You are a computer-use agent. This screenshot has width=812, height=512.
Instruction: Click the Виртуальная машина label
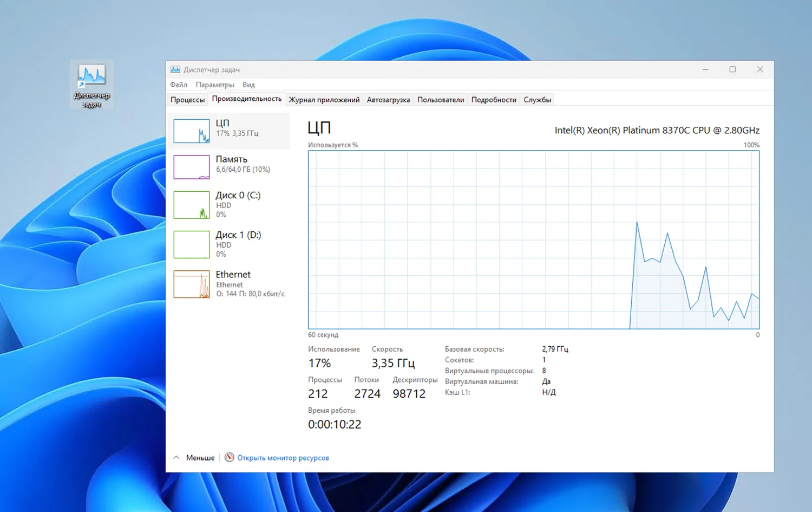481,381
